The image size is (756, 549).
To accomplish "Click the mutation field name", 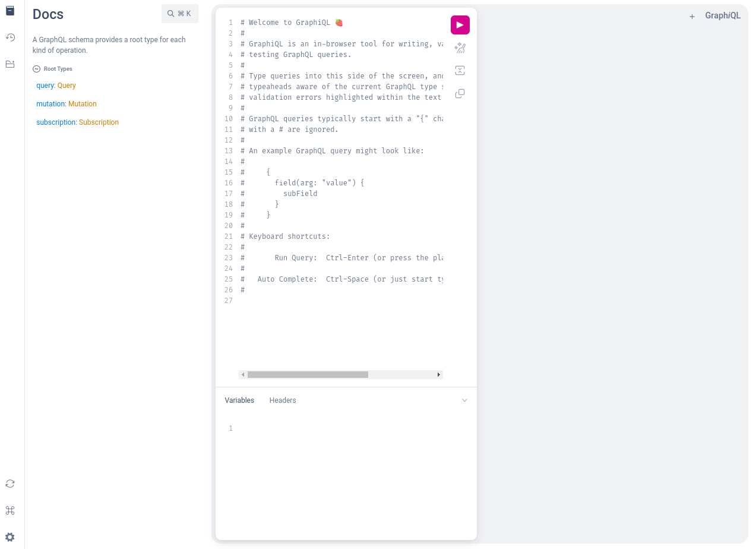I will point(50,104).
